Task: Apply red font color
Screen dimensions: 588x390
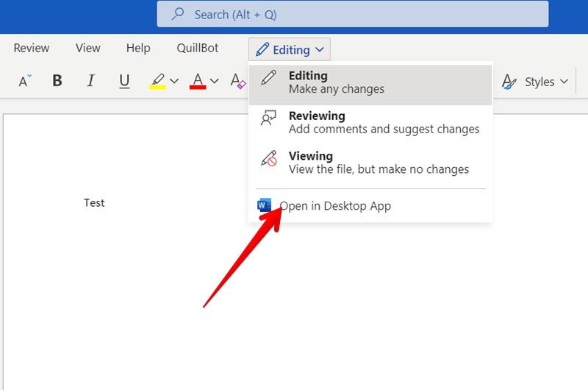Action: point(198,81)
